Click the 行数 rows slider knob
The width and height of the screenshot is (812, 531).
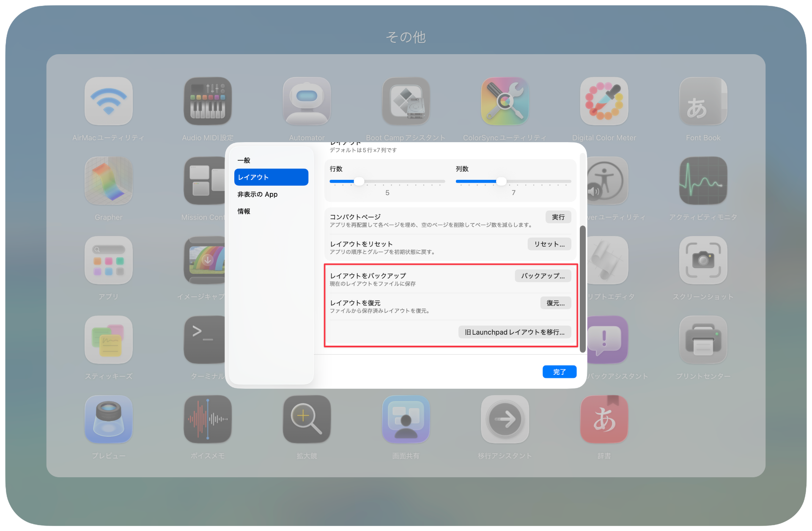point(359,182)
